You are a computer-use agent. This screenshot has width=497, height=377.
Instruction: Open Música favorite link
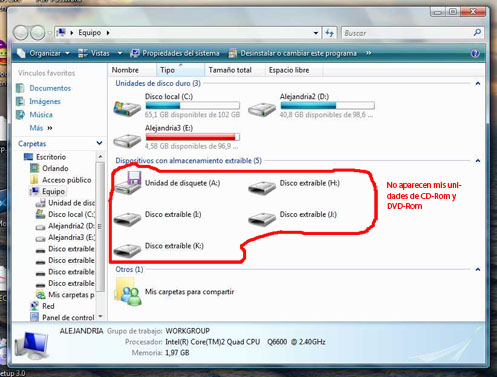coord(41,115)
